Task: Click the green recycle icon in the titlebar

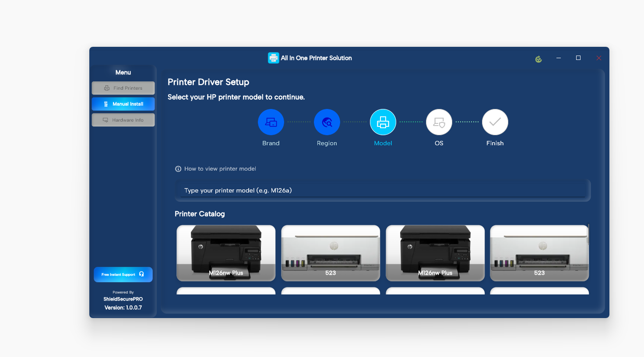Action: coord(538,58)
